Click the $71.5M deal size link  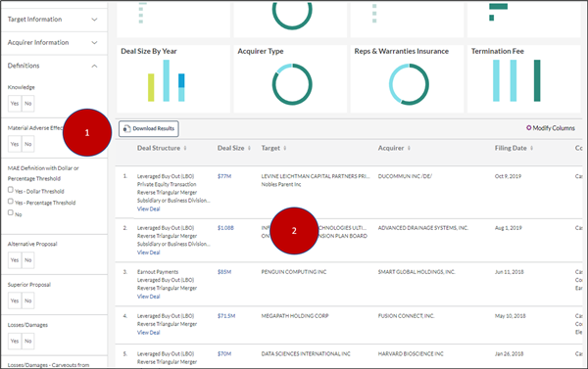[226, 316]
